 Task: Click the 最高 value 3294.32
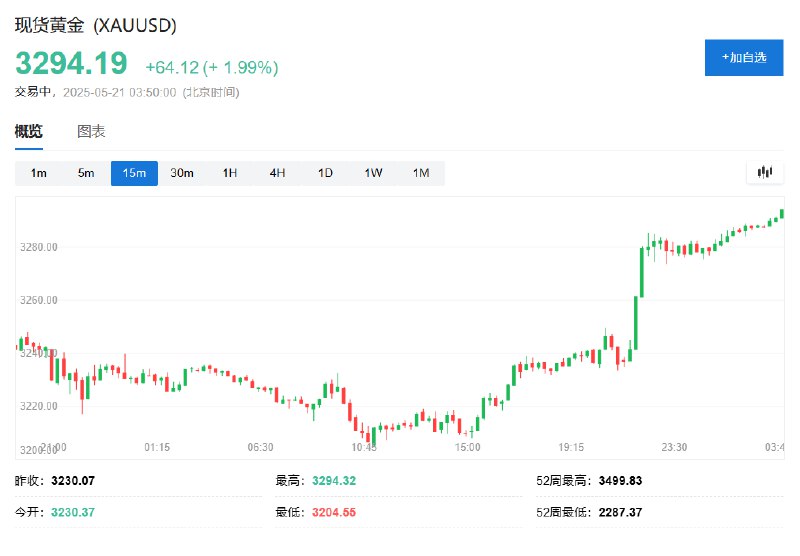click(334, 481)
